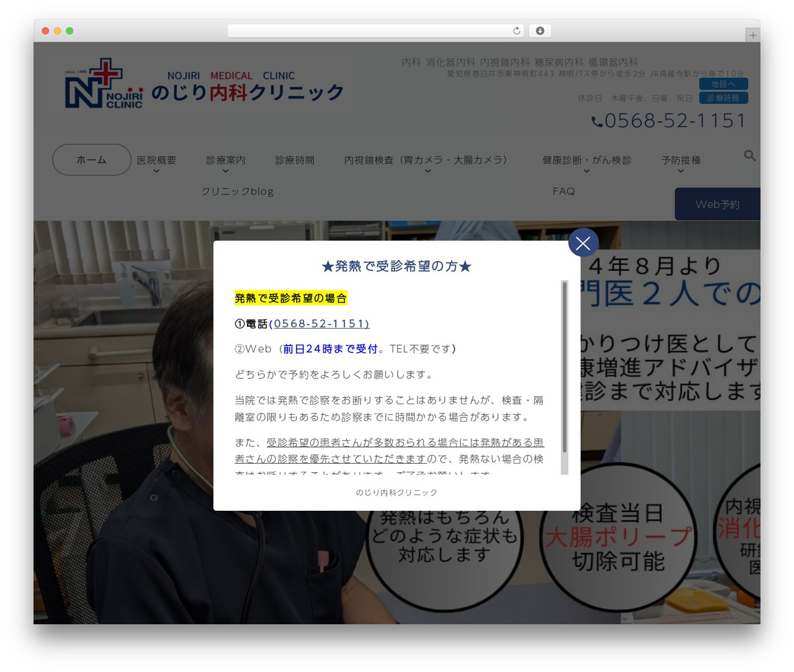Viewport: 794px width, 672px height.
Task: Open the クリニックblog menu item
Action: [237, 192]
